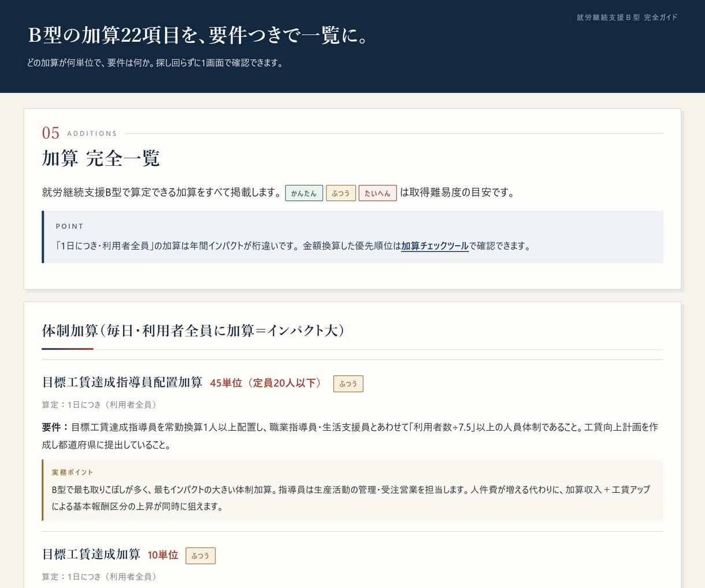Click the 05 section number
The width and height of the screenshot is (705, 588).
[x=51, y=133]
